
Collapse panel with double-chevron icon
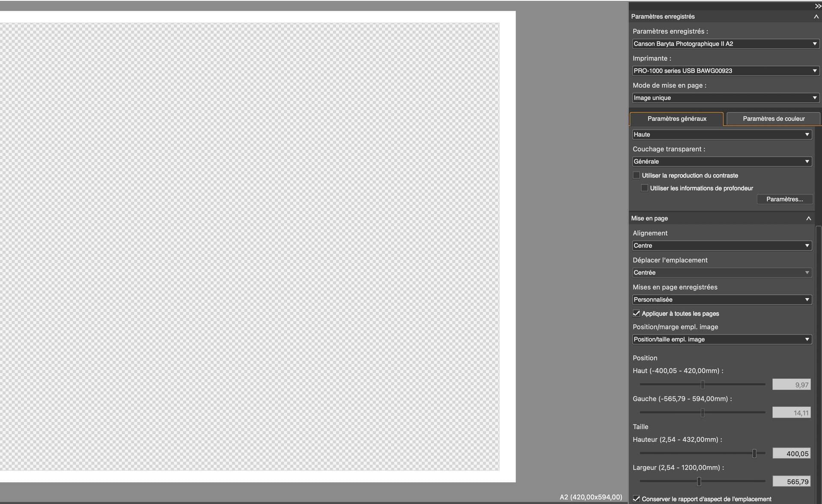pyautogui.click(x=818, y=6)
